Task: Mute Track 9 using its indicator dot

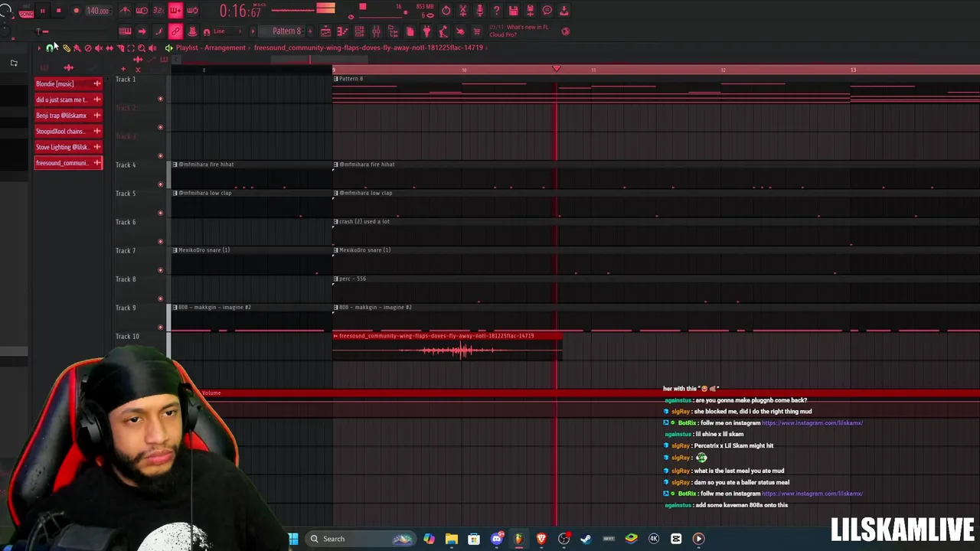Action: point(160,328)
